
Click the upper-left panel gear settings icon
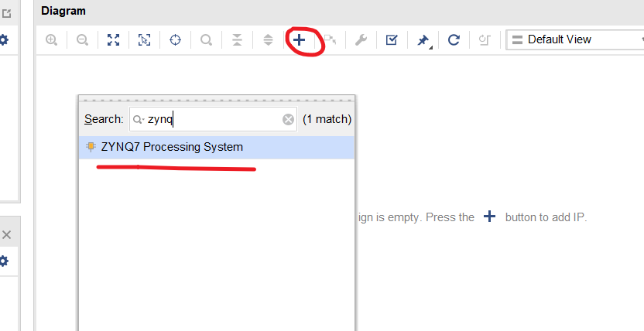click(4, 40)
